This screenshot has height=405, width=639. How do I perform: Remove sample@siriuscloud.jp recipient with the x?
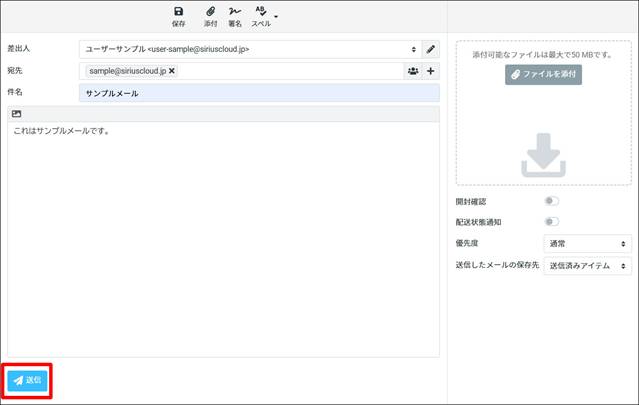[x=172, y=71]
